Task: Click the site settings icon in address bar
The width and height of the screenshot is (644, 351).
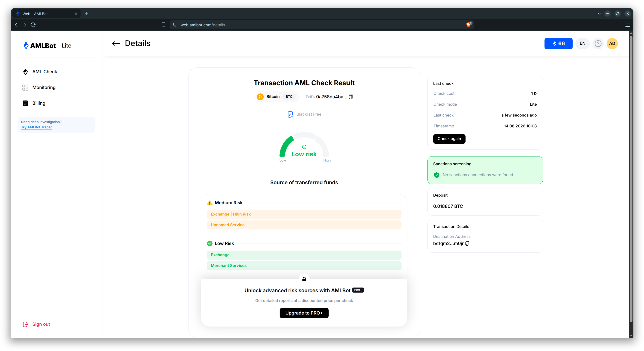Action: (174, 25)
